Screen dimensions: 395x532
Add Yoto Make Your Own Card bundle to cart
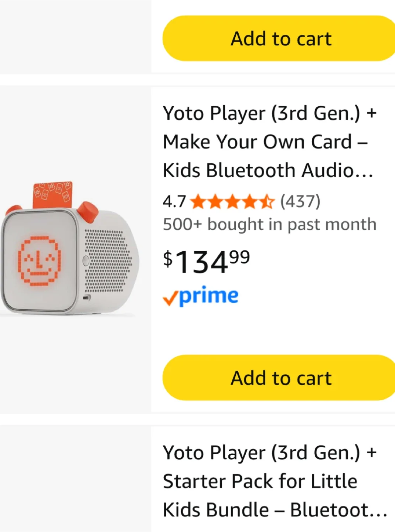(x=281, y=378)
